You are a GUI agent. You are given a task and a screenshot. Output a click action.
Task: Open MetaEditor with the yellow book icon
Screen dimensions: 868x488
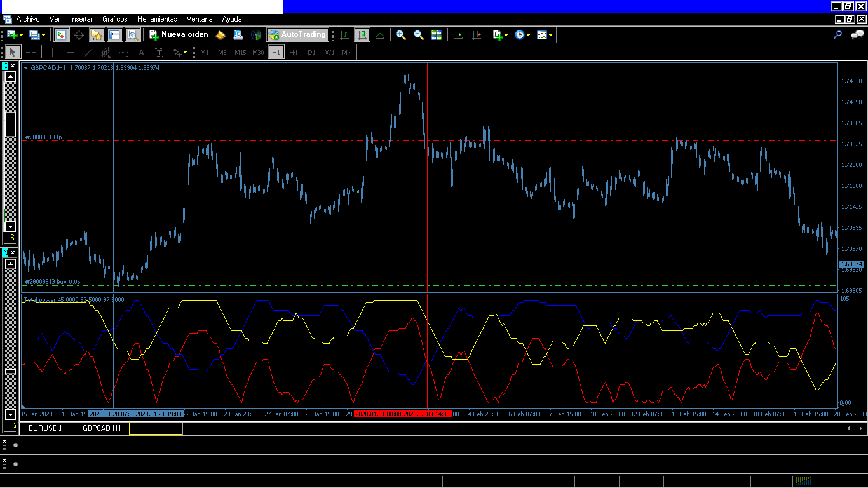pyautogui.click(x=220, y=35)
